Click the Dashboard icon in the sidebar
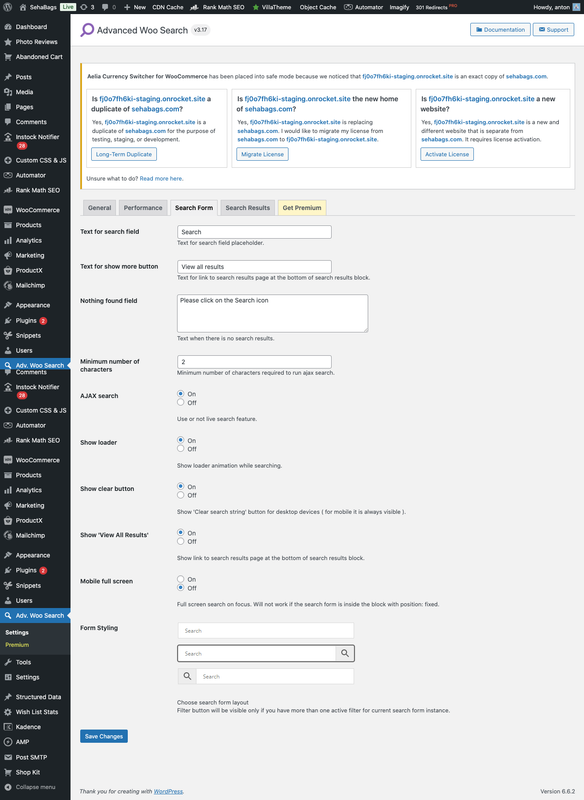Image resolution: width=584 pixels, height=800 pixels. click(x=8, y=27)
